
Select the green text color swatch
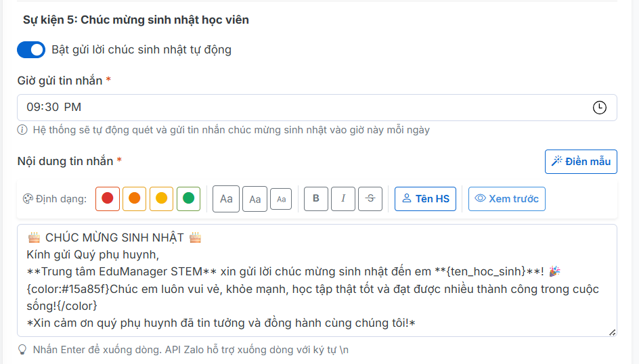189,199
